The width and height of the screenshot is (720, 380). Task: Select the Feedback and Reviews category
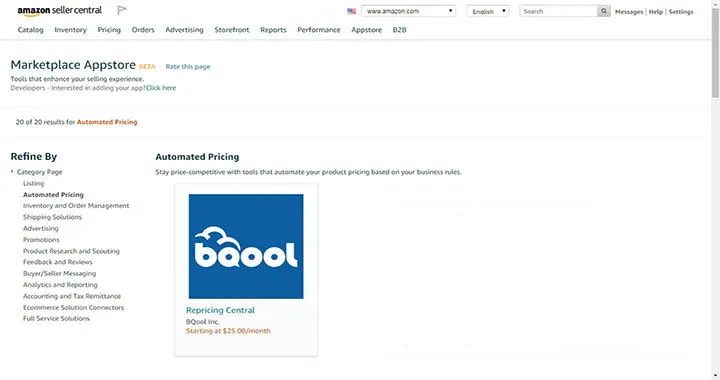58,262
